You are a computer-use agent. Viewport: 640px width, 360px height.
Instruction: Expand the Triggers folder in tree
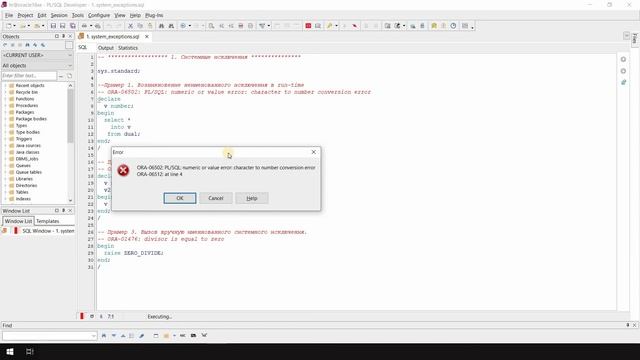click(x=5, y=139)
